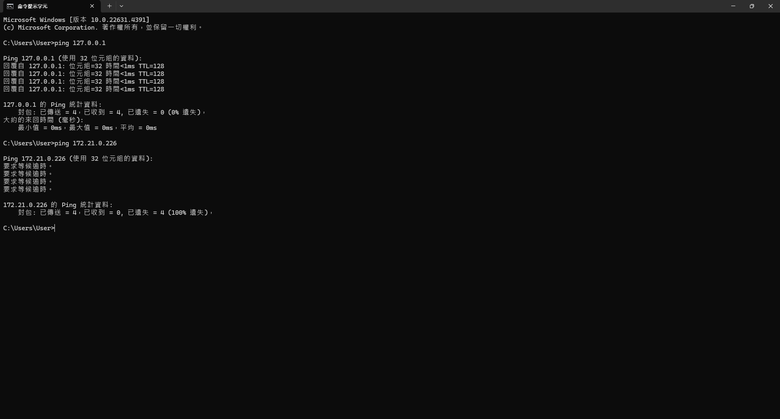Screen dimensions: 780x419
Task: Click the 0% 遺失 packet statistics line
Action: 111,112
